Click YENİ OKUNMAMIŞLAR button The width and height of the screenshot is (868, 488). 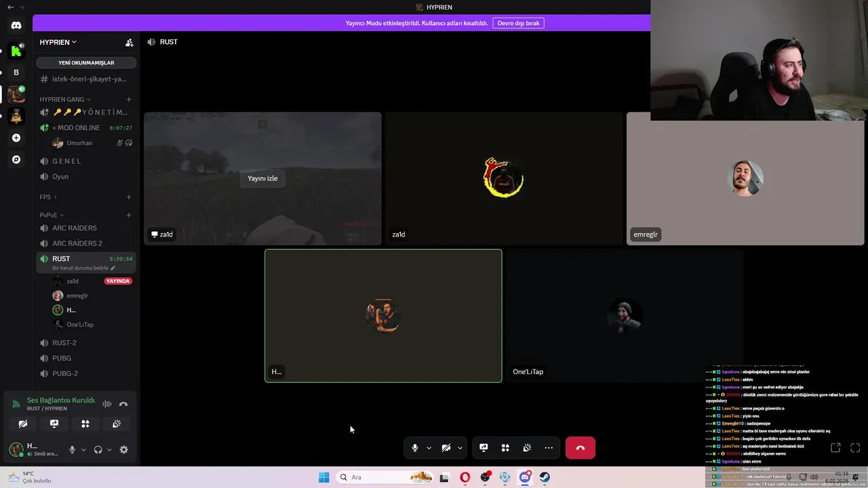click(x=86, y=62)
